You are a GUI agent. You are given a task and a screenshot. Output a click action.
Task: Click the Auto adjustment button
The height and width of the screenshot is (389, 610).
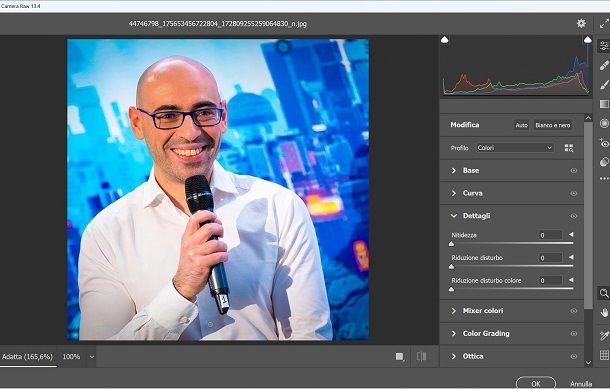point(521,125)
